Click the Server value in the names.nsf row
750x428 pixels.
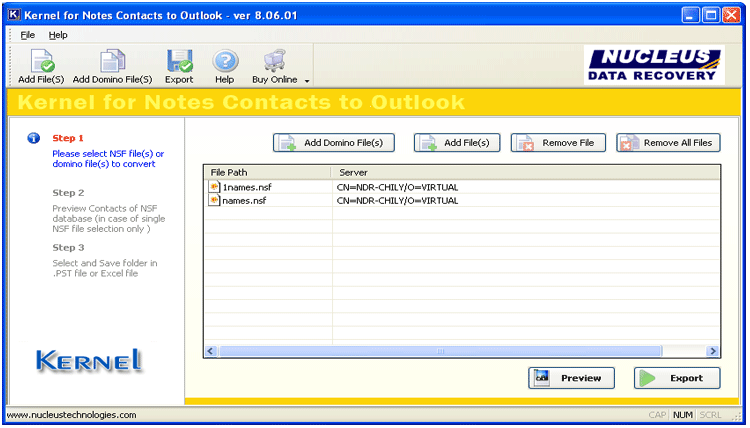tap(397, 201)
